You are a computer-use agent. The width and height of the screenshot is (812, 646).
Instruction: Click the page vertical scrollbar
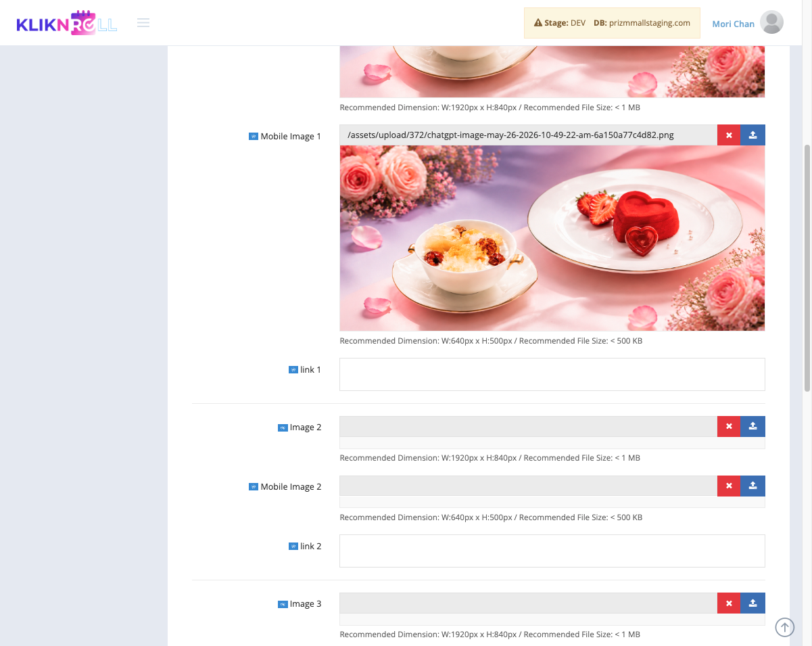point(807,267)
